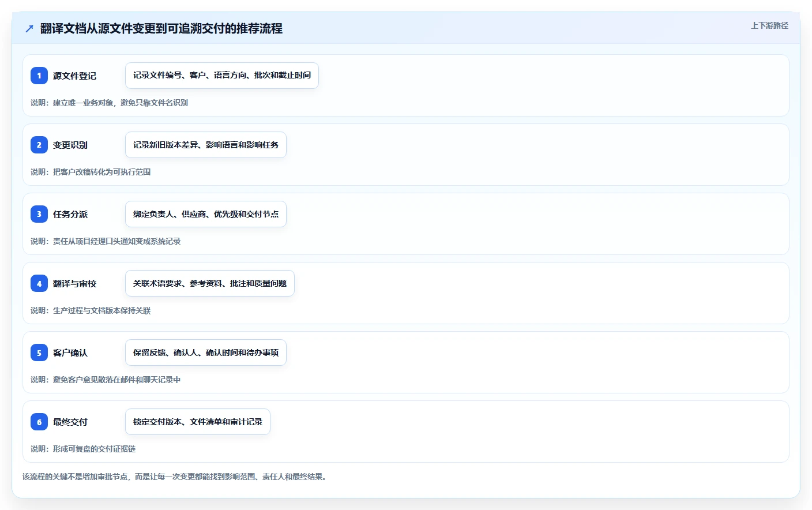This screenshot has height=510, width=812.
Task: Click the 上下游路径 label
Action: [x=769, y=25]
